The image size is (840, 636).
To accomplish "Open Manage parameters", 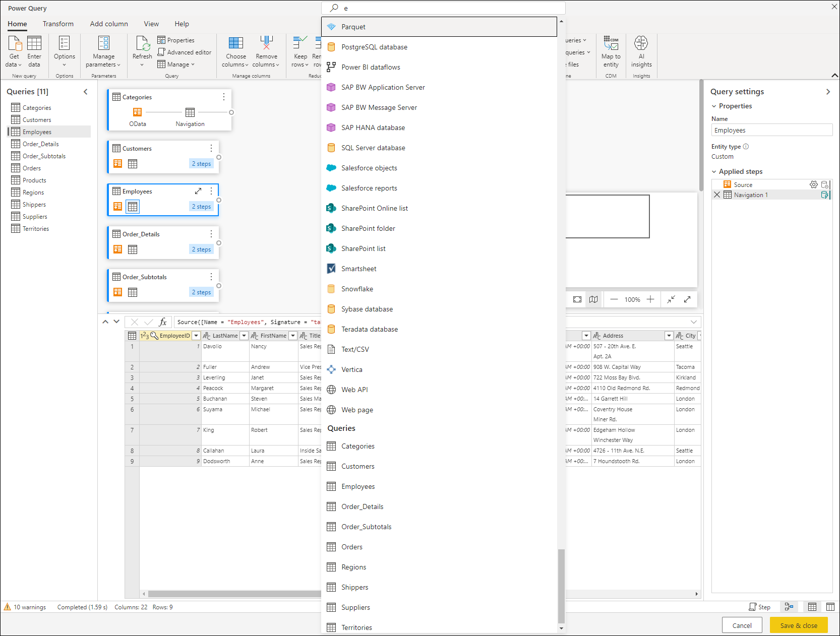I will [x=103, y=51].
